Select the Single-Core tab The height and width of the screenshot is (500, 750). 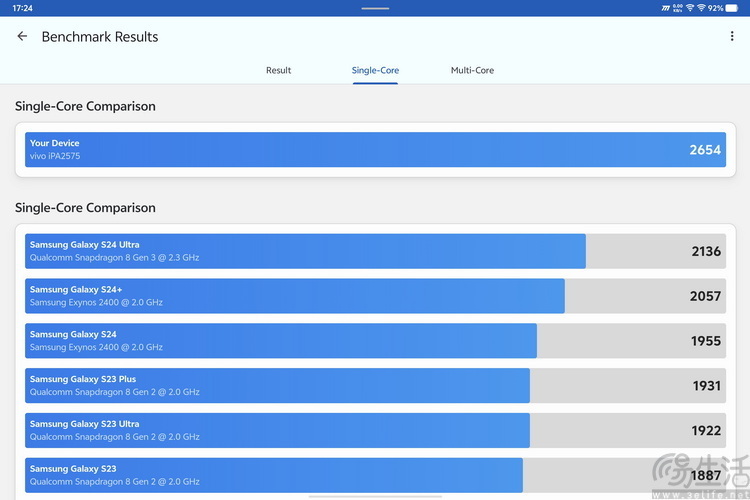pyautogui.click(x=375, y=70)
